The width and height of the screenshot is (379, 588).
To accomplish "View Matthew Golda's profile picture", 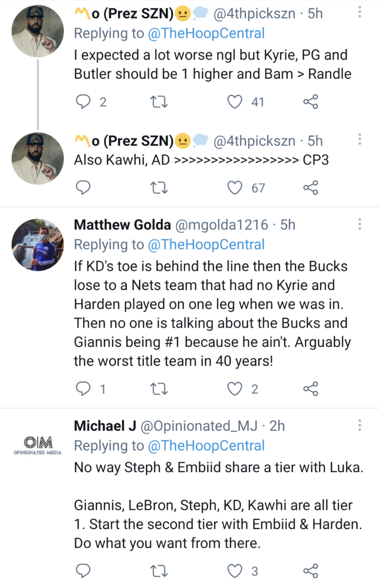I will coord(38,245).
